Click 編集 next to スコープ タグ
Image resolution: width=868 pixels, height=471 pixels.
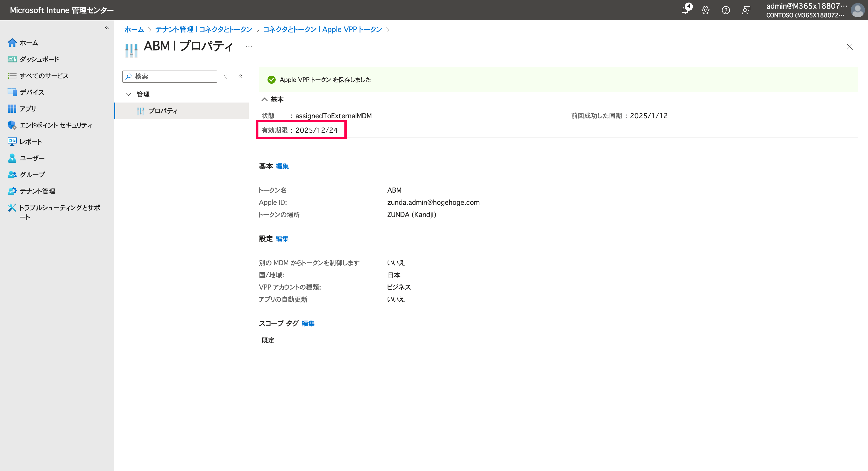[x=308, y=324]
